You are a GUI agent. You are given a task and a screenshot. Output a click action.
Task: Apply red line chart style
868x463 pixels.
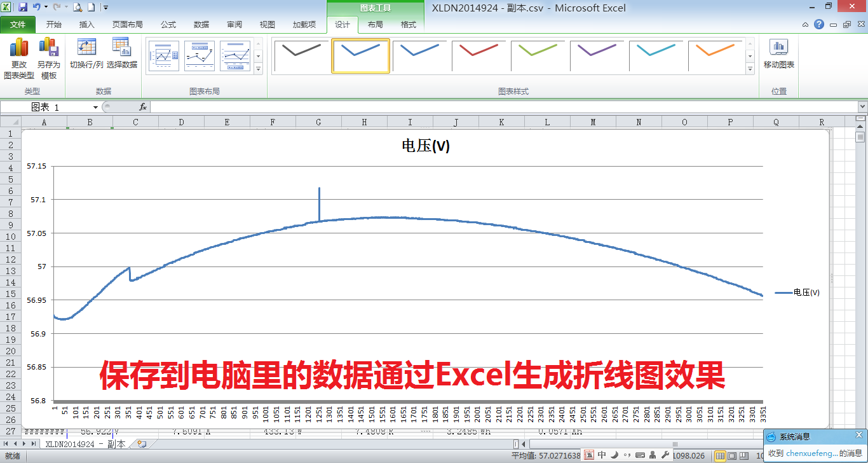(478, 56)
